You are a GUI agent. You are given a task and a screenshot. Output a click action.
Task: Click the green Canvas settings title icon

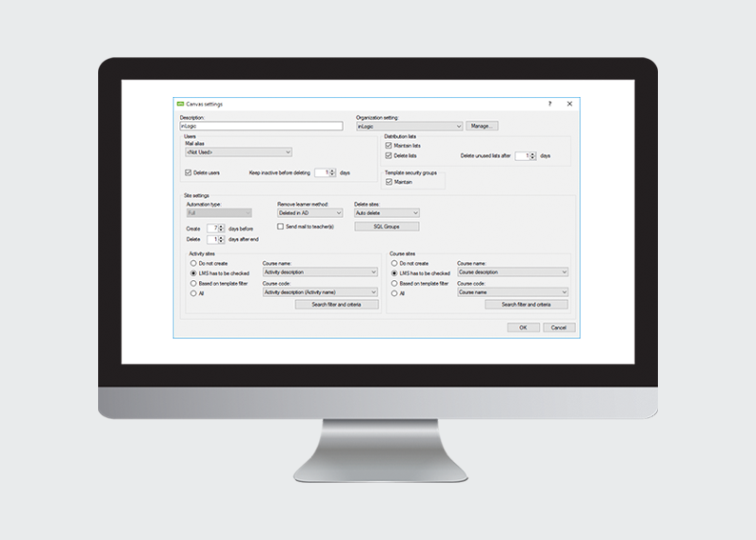180,104
